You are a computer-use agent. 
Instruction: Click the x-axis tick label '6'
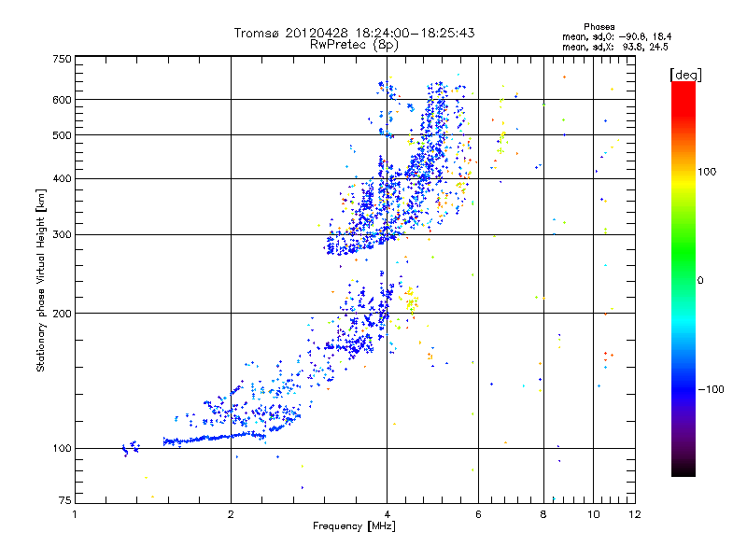478,514
